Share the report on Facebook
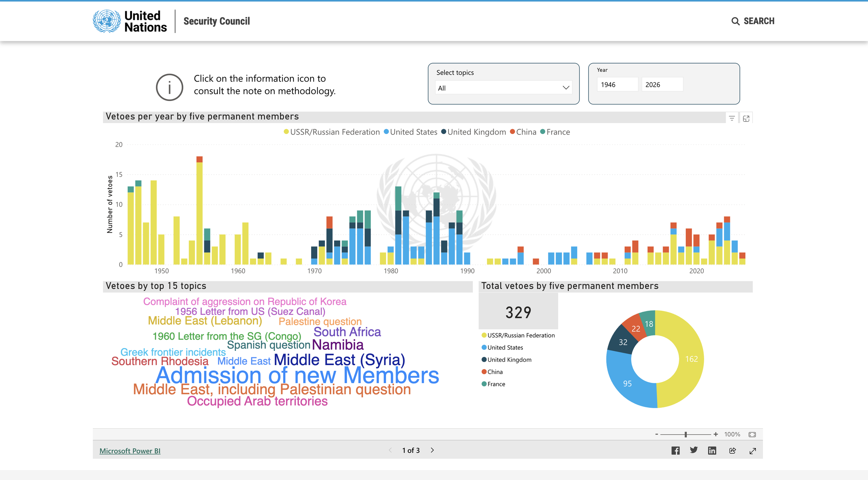868x480 pixels. click(x=676, y=450)
